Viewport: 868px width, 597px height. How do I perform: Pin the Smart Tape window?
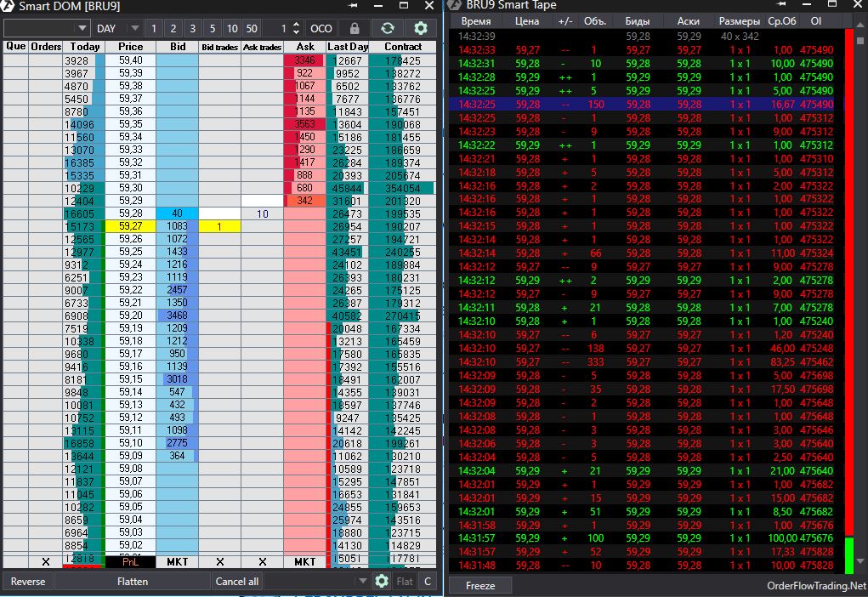click(x=781, y=4)
